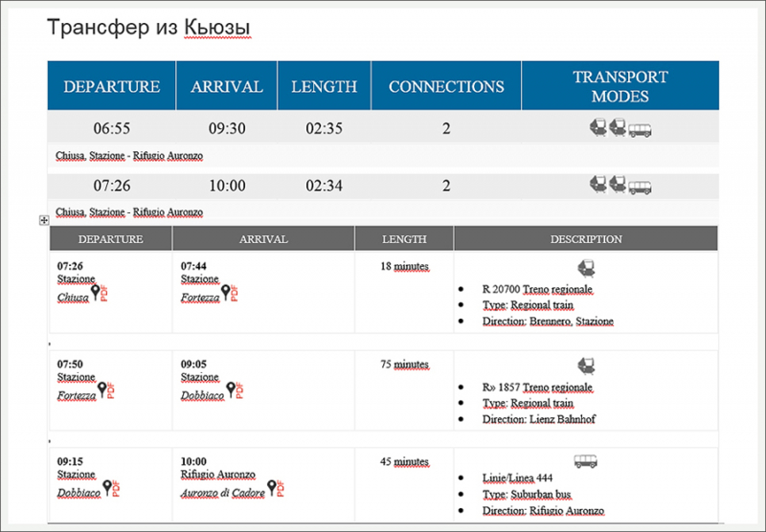Click the table move handle icon

[44, 221]
